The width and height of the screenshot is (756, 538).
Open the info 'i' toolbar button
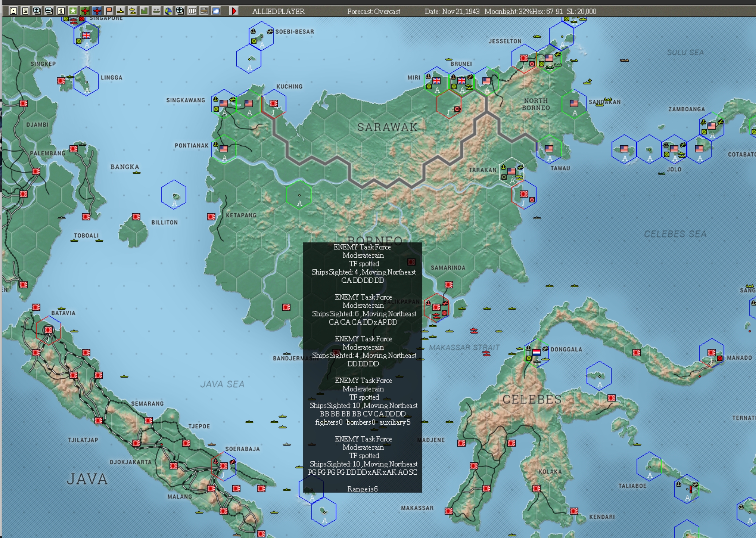[61, 11]
